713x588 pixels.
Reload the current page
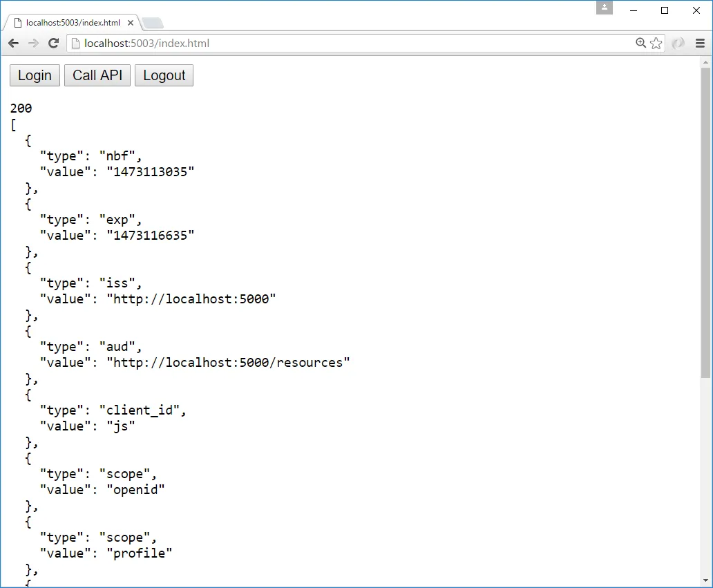coord(54,43)
